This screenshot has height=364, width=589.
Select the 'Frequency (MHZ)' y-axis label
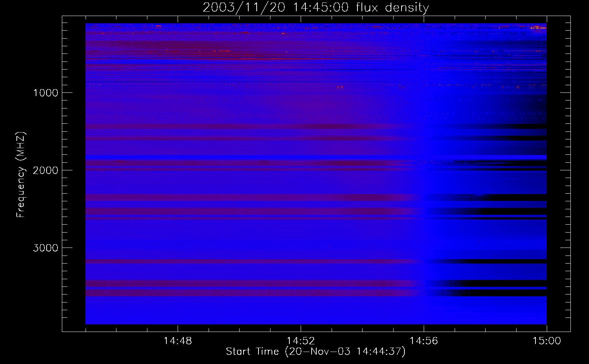pos(21,175)
